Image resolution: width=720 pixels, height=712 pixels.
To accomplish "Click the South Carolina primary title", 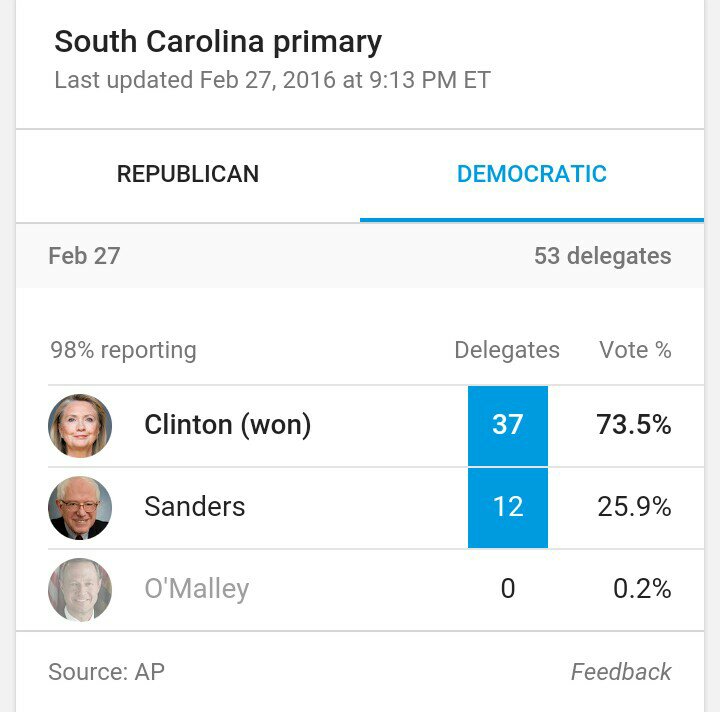I will (218, 42).
